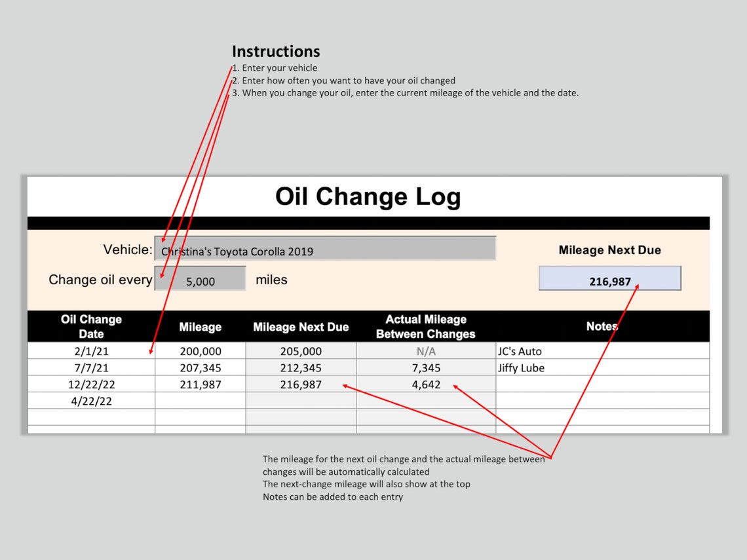Select the 7,345 mileage difference cell
This screenshot has width=747, height=560.
tap(425, 368)
